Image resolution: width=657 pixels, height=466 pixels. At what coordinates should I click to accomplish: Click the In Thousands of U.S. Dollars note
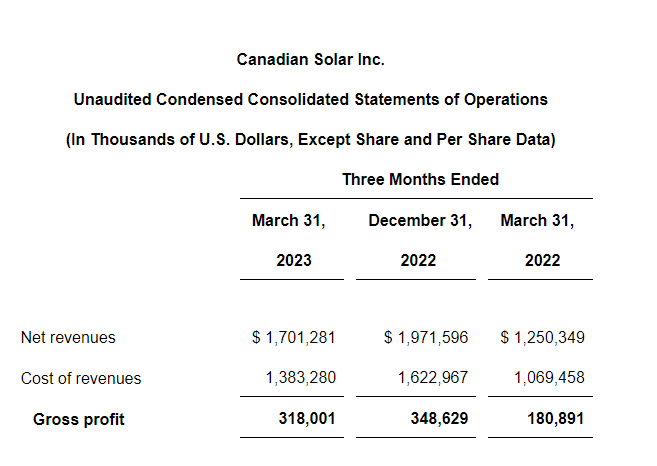310,140
